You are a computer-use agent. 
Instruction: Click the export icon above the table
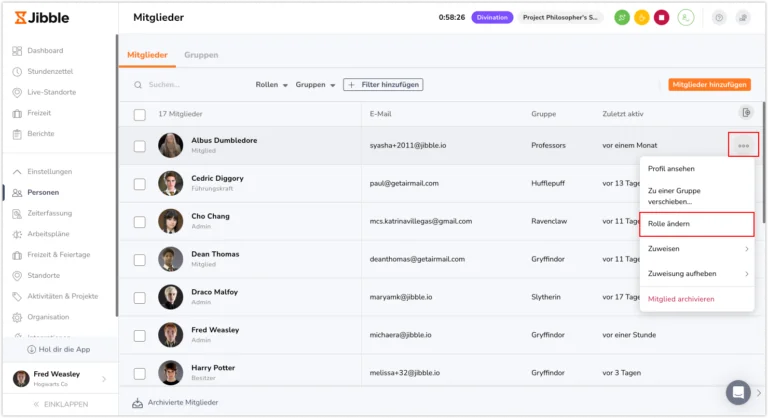coord(745,113)
